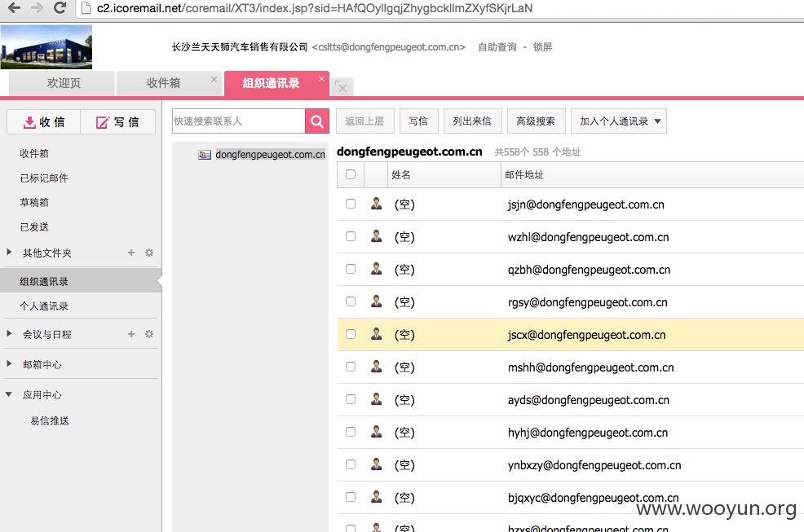Click the 写信 button in contacts toolbar

pyautogui.click(x=418, y=121)
